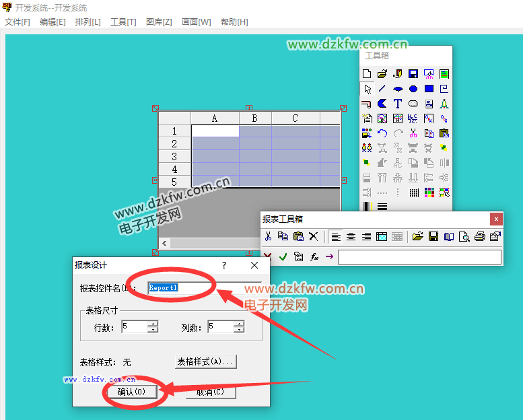The height and width of the screenshot is (420, 523).
Task: Select the straight line drawing tool
Action: [382, 89]
